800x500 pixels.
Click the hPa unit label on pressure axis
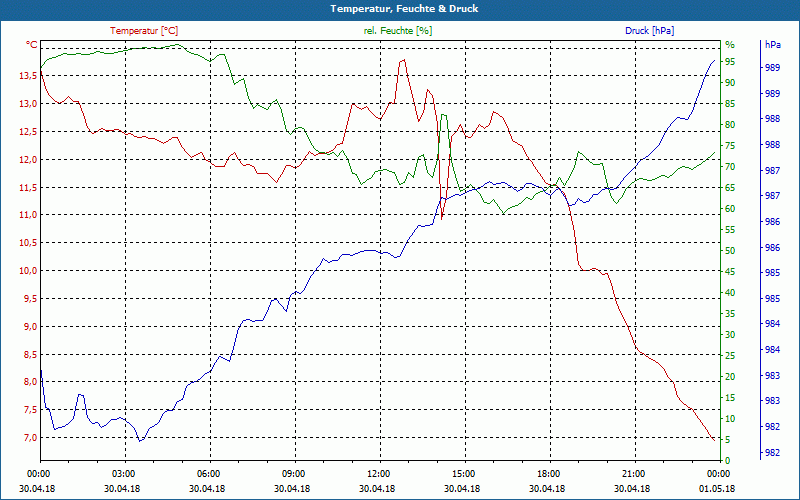click(772, 44)
